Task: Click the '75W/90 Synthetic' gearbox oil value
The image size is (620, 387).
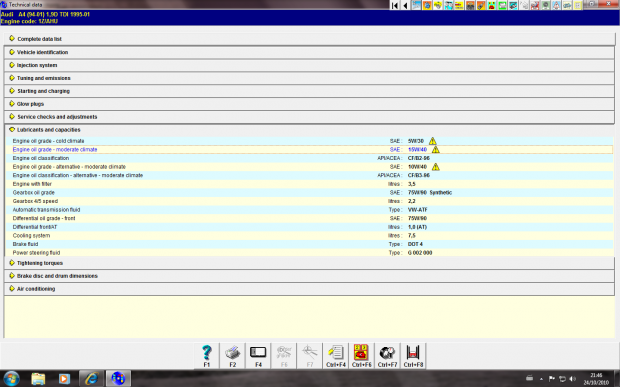Action: (430, 193)
